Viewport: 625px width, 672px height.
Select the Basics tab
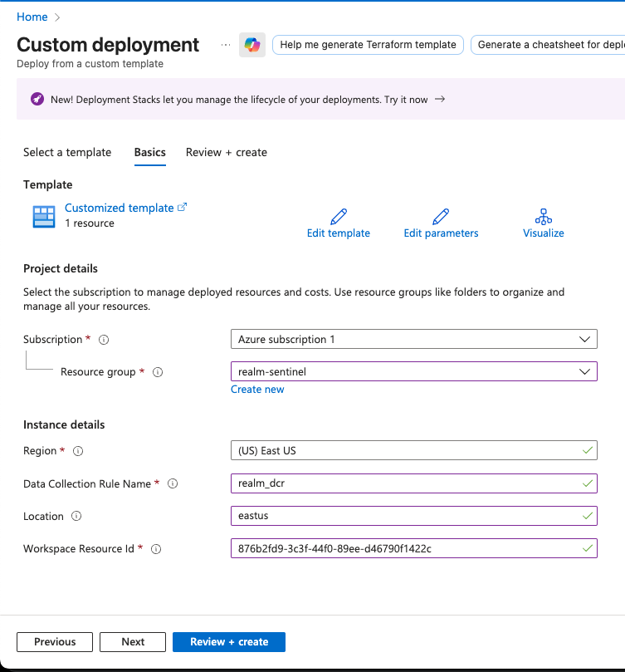[x=149, y=153]
